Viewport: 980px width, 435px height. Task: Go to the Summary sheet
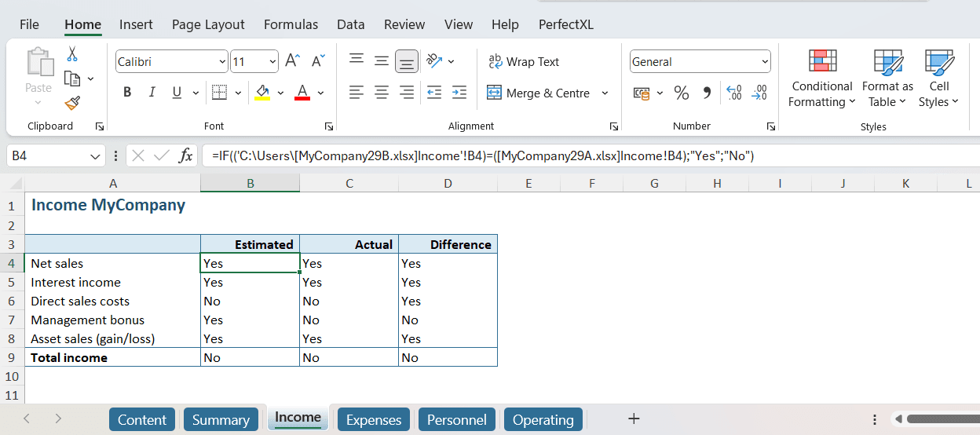221,419
